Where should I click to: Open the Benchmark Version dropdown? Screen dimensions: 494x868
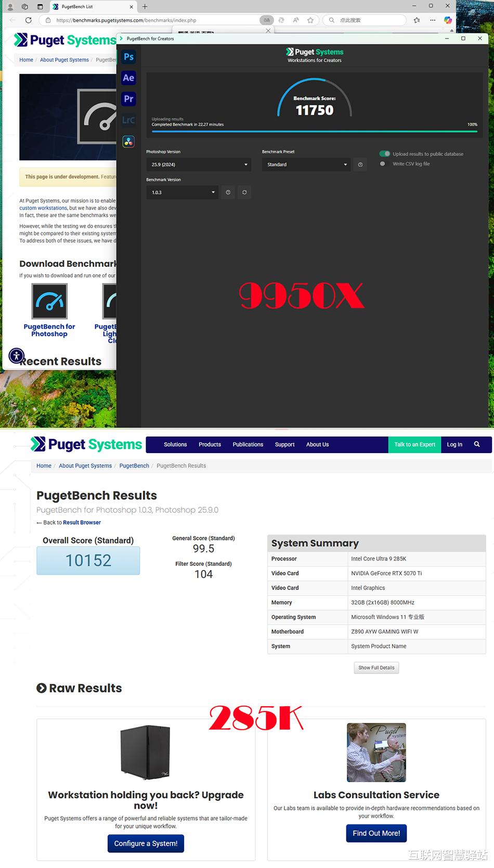click(182, 192)
